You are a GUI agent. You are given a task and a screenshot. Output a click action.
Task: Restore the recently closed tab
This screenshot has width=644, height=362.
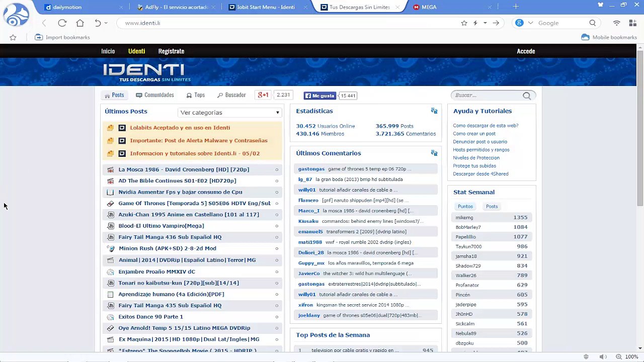[98, 23]
